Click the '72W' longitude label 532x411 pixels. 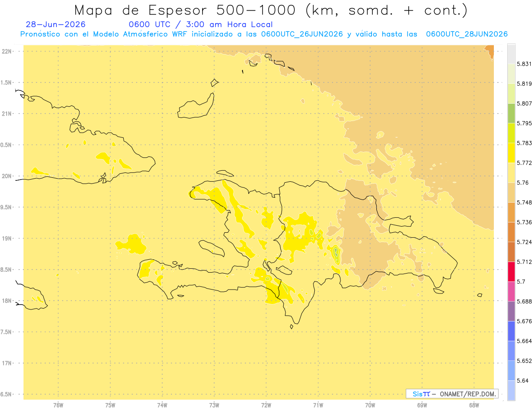(266, 405)
